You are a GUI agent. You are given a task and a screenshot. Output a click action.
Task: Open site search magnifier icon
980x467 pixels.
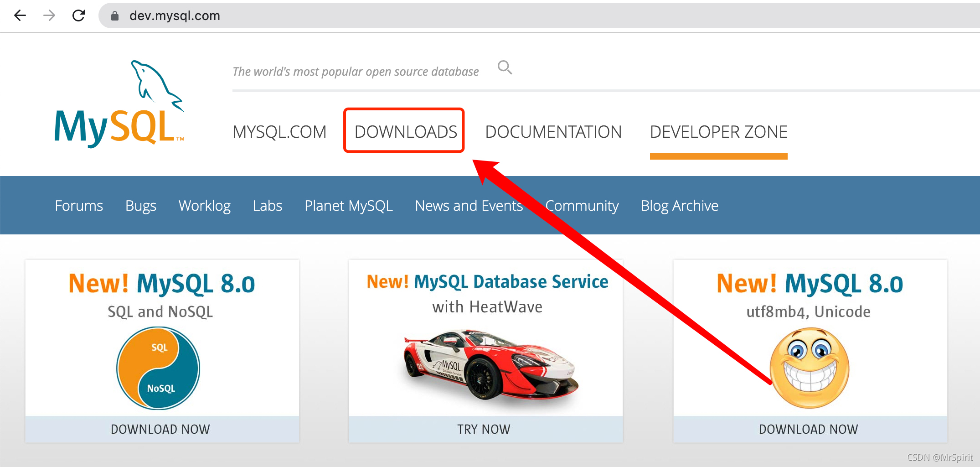(505, 67)
